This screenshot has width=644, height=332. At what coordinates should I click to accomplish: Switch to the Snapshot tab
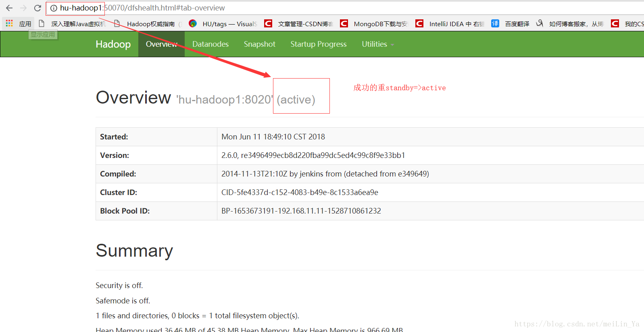tap(260, 44)
